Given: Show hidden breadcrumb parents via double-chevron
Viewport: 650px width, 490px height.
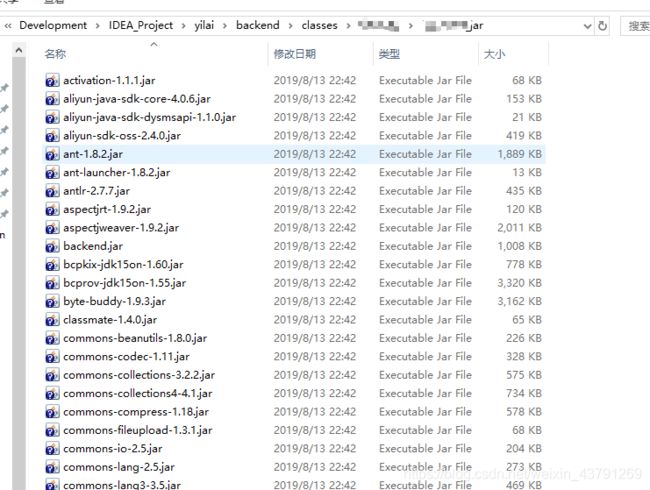Looking at the screenshot, I should (8, 26).
